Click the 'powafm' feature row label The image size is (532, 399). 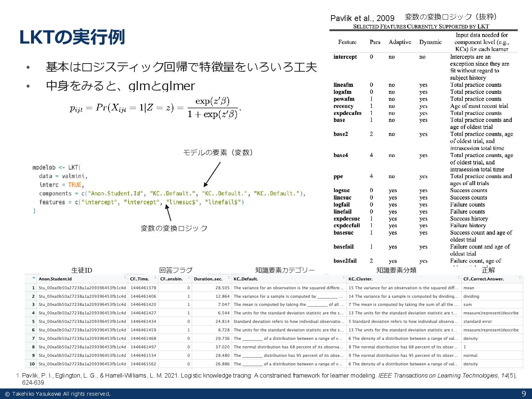click(x=344, y=99)
